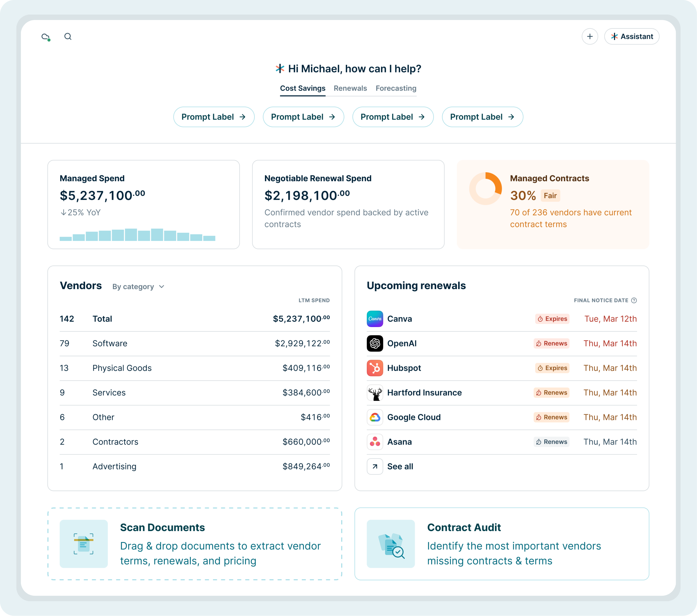Image resolution: width=697 pixels, height=616 pixels.
Task: Select the Other category row
Action: (x=195, y=417)
